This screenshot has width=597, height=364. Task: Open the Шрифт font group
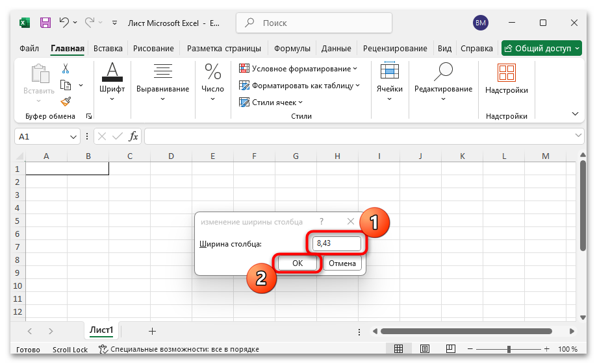point(112,82)
